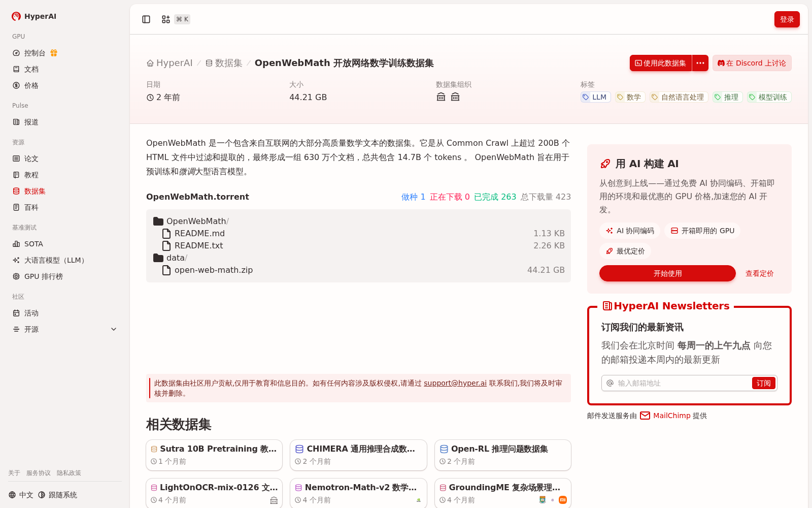
Task: Click 服务协议 footer link
Action: point(39,473)
